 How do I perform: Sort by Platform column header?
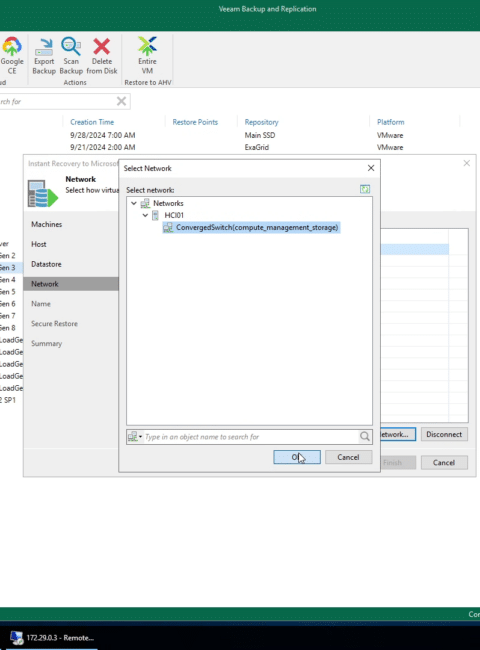[x=390, y=122]
